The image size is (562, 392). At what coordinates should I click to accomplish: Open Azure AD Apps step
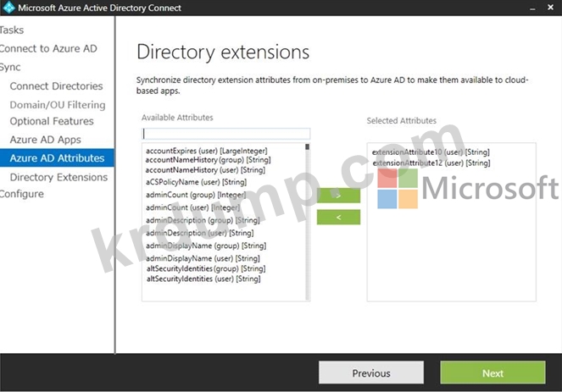tap(46, 140)
